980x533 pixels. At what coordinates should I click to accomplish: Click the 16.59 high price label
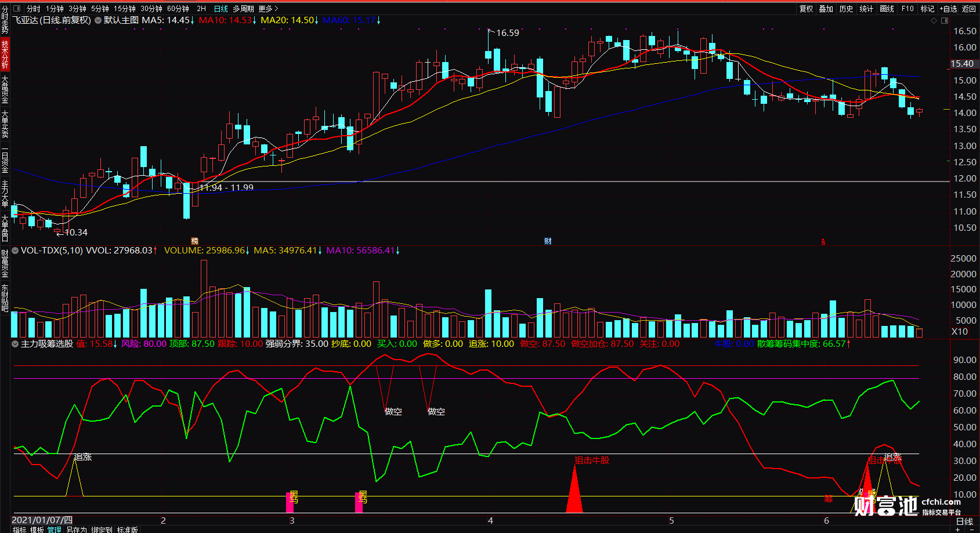(508, 33)
